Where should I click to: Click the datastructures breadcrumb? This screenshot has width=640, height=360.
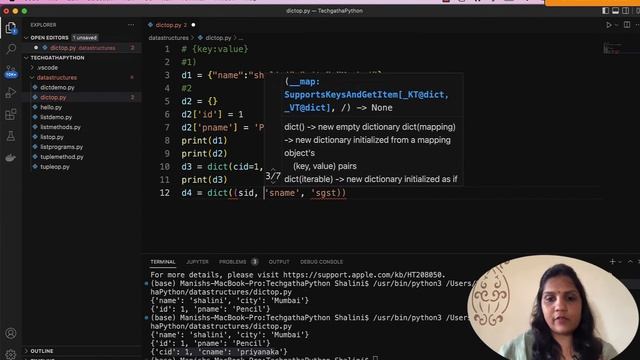tap(169, 38)
